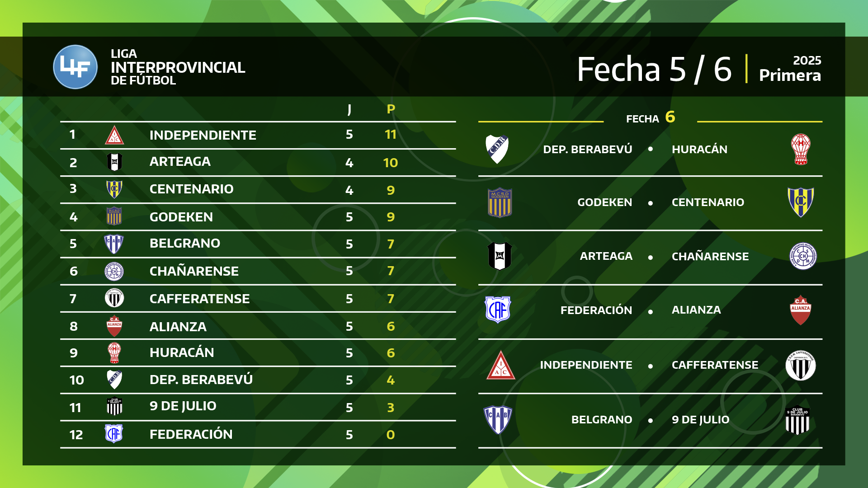Click the Fecha 5 / 6 title

pyautogui.click(x=654, y=69)
